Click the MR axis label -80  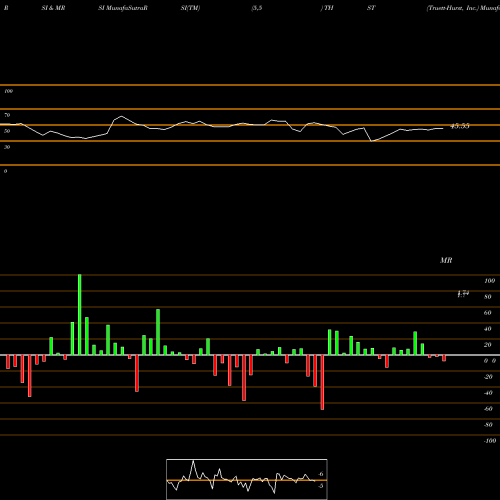coord(488,425)
